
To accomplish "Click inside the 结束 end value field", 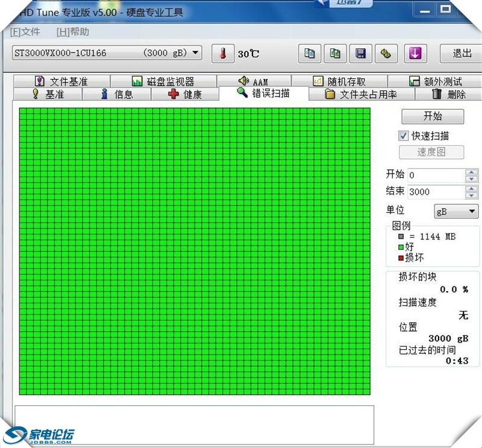I will 435,192.
